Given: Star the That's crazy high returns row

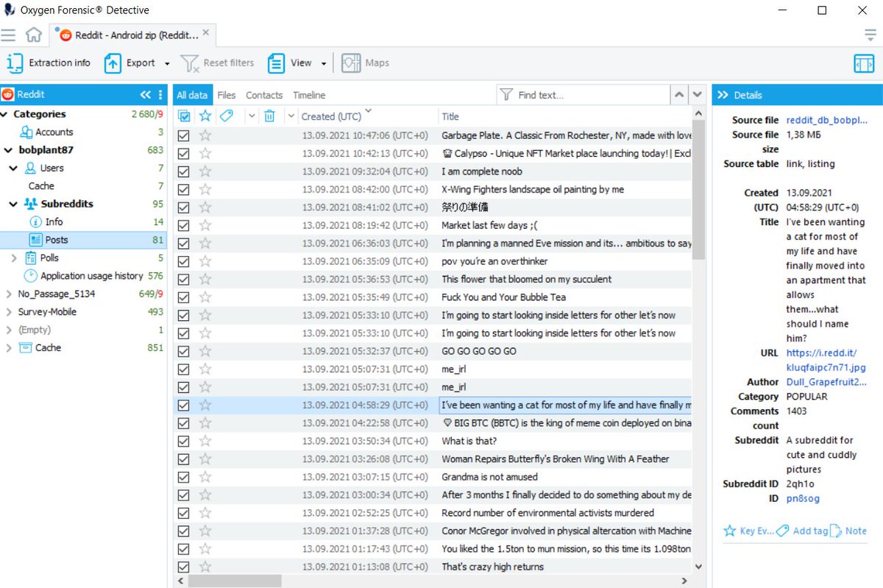Looking at the screenshot, I should (x=205, y=567).
